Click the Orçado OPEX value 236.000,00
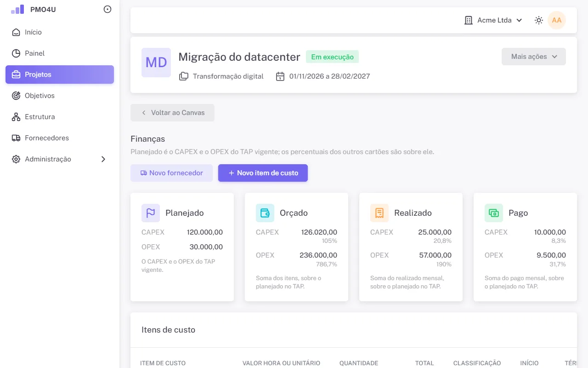This screenshot has width=588, height=368. (318, 255)
